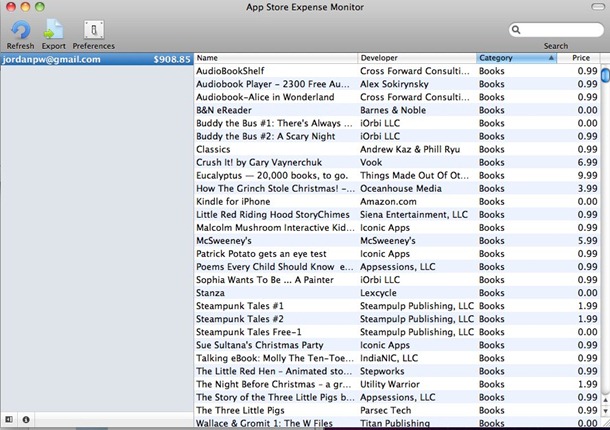Click the magnifying glass in search box
This screenshot has width=610, height=430.
click(516, 30)
